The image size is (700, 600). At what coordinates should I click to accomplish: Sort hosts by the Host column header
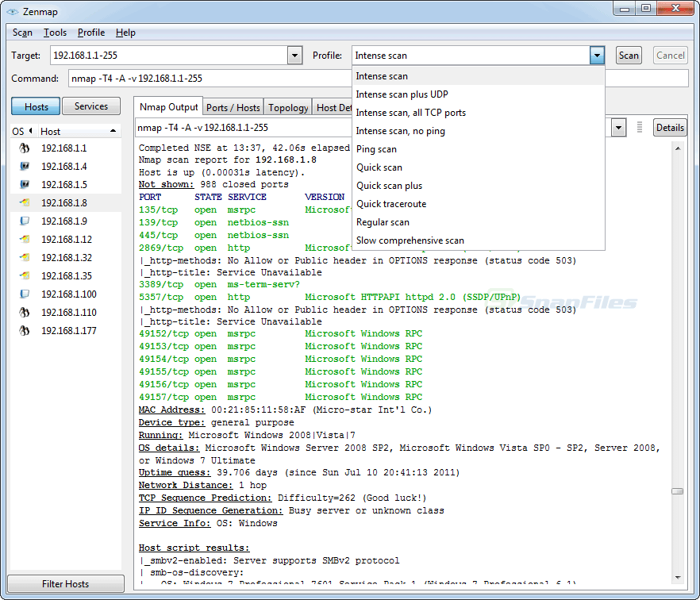[79, 131]
